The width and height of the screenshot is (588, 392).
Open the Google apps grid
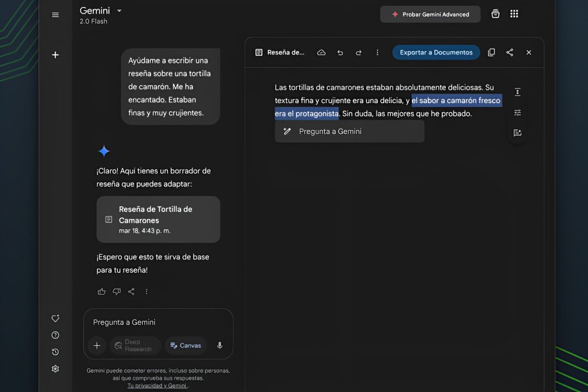(x=514, y=14)
